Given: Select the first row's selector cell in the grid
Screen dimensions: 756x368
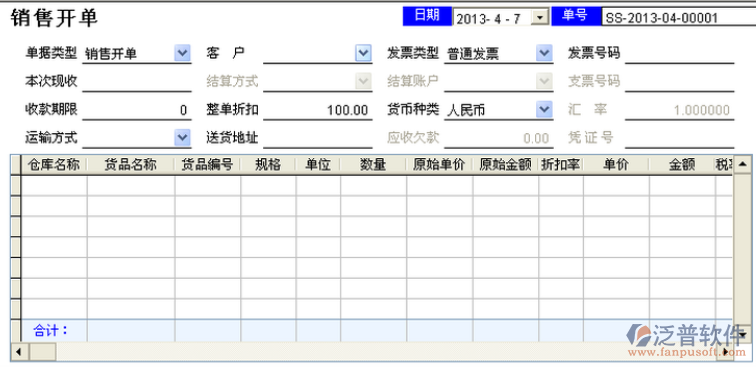Looking at the screenshot, I should click(x=15, y=185).
